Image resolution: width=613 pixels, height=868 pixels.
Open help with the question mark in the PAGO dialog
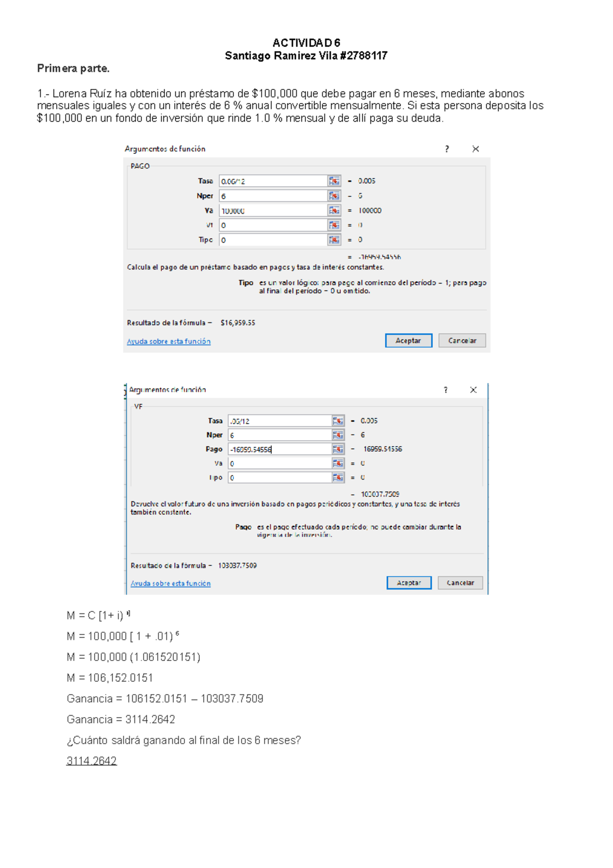click(x=447, y=149)
